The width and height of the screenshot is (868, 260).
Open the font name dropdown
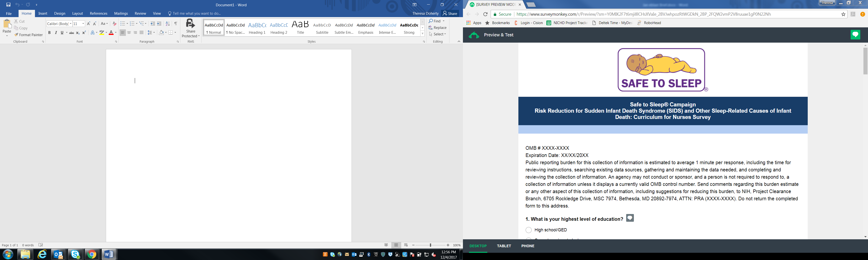[x=71, y=24]
